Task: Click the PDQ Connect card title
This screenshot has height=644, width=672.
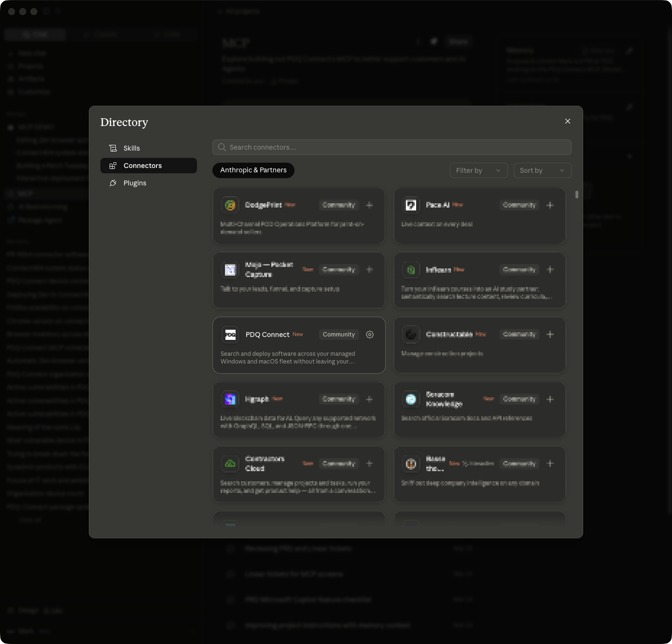Action: [x=267, y=335]
